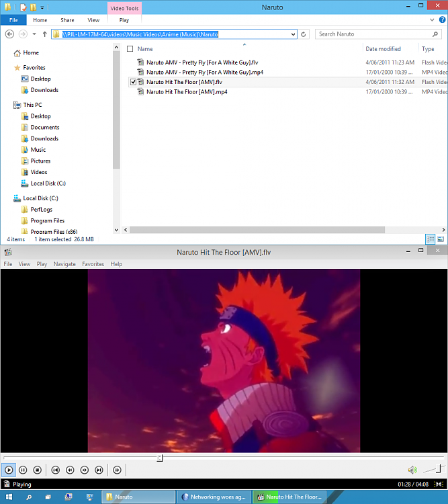Go up one folder level

pyautogui.click(x=45, y=34)
